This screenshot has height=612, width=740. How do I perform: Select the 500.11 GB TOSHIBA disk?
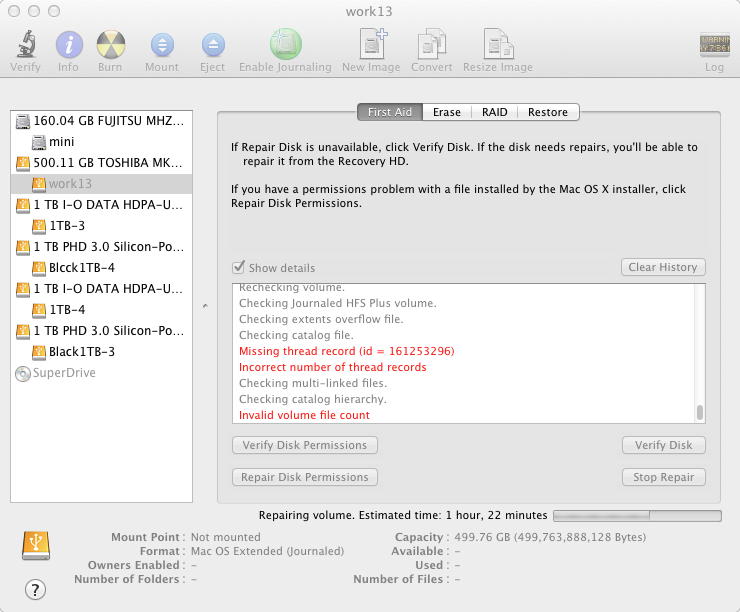101,163
